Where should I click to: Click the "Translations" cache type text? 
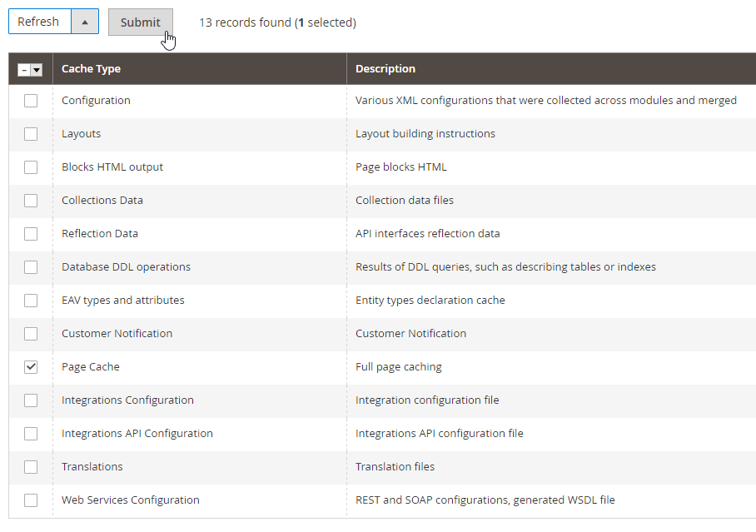[x=92, y=466]
